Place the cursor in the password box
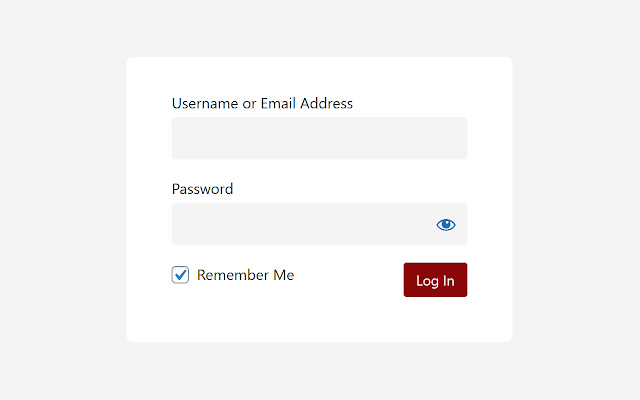The image size is (640, 400). (x=300, y=224)
